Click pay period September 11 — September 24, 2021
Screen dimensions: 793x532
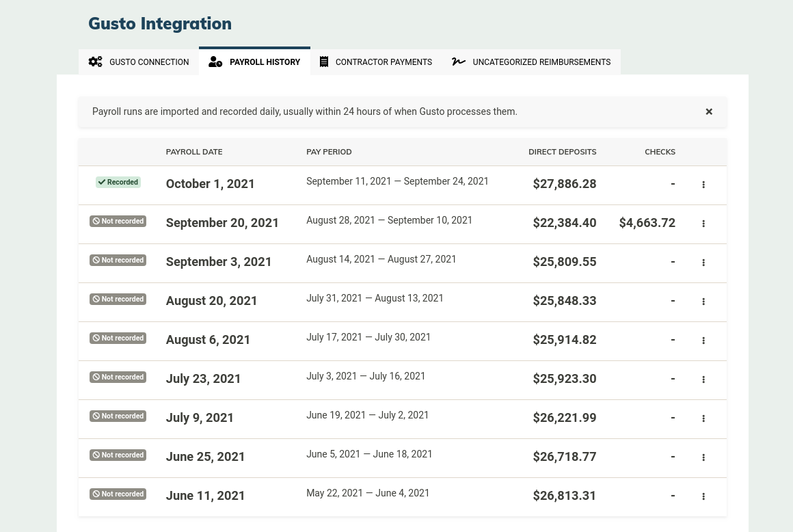[x=397, y=181]
